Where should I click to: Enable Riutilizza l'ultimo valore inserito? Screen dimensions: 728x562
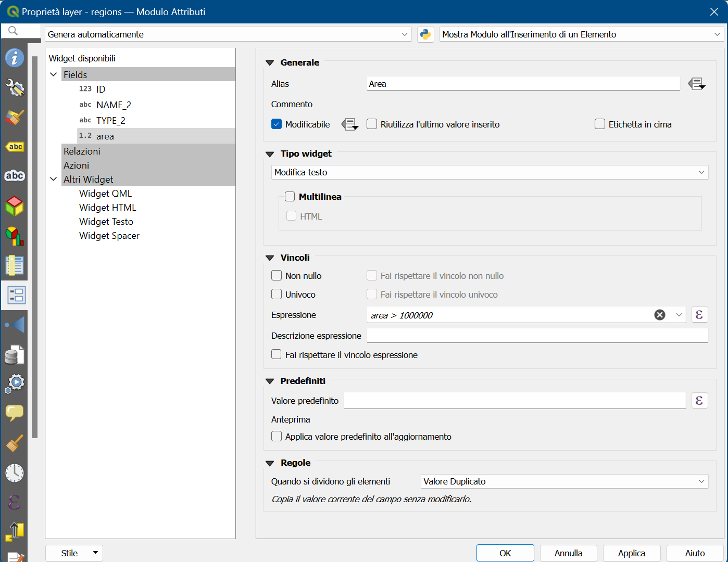(372, 124)
